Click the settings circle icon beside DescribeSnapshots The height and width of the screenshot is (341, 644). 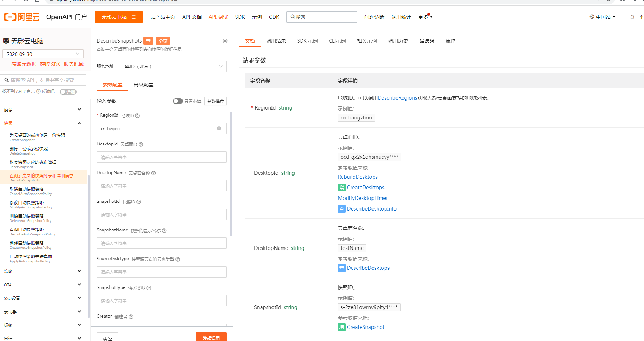(x=225, y=41)
